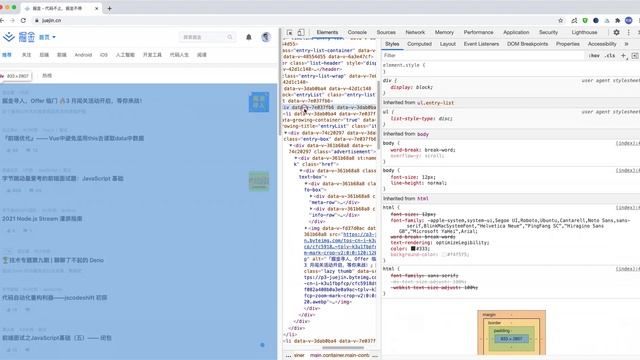Click the new style rule plus icon
This screenshot has width=640, height=360.
click(x=623, y=56)
